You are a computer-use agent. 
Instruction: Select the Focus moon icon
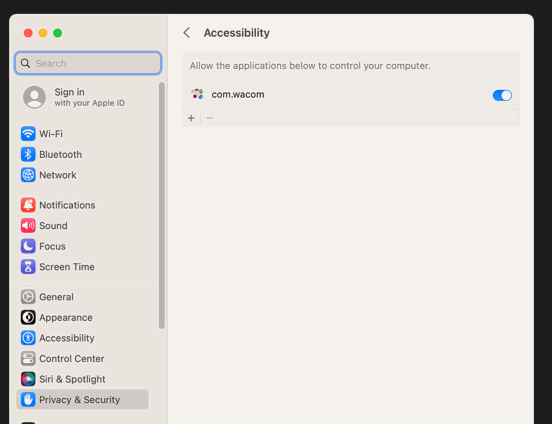[x=28, y=246]
